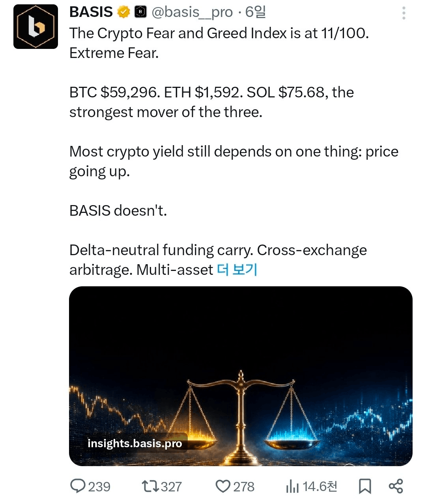This screenshot has height=504, width=426.
Task: Click the square affiliate badge beside the name
Action: click(140, 12)
